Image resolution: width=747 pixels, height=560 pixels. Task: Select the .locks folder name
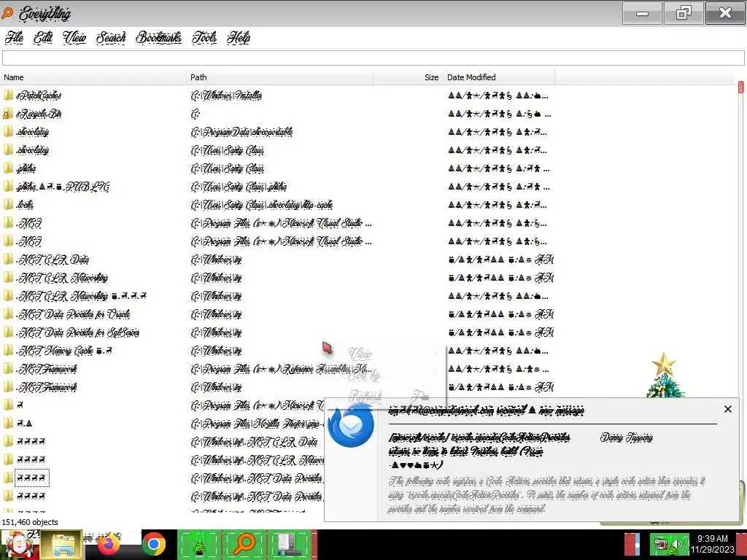pyautogui.click(x=25, y=205)
